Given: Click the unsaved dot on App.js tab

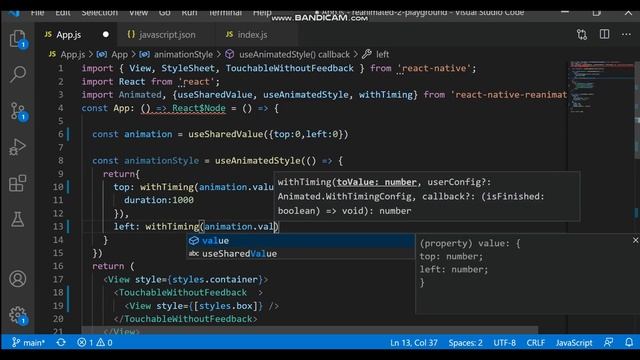Looking at the screenshot, I should [106, 35].
